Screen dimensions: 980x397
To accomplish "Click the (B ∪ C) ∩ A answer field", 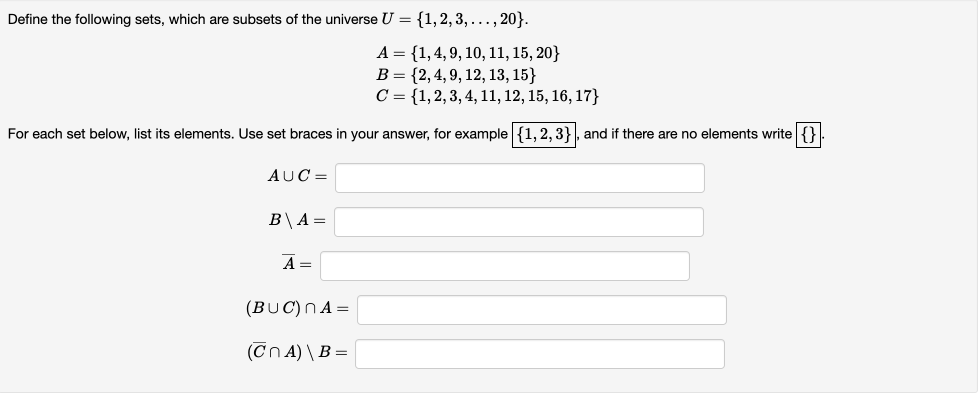I will [541, 310].
